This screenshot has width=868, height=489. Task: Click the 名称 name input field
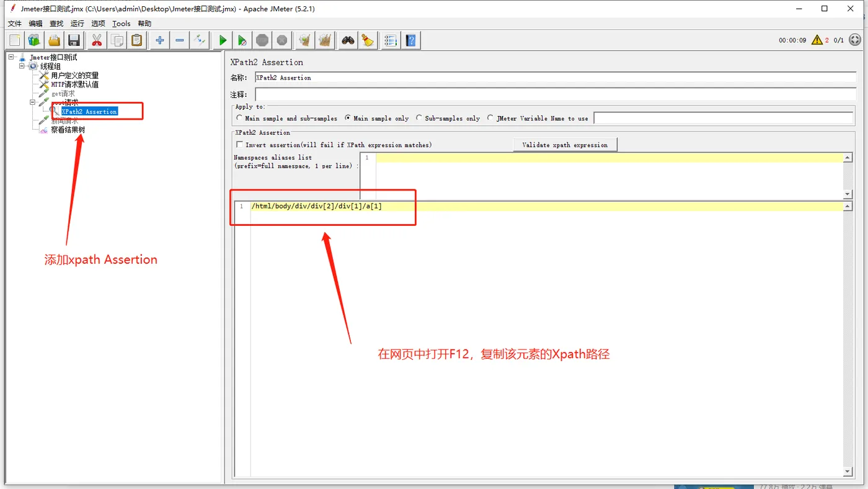coord(556,78)
